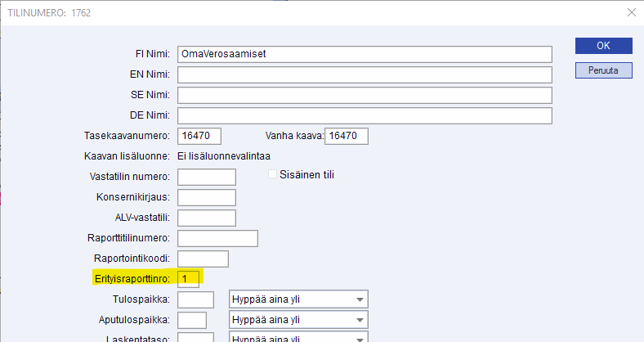Expand the Aputulospaikka dropdown
The image size is (644, 342).
tap(360, 319)
